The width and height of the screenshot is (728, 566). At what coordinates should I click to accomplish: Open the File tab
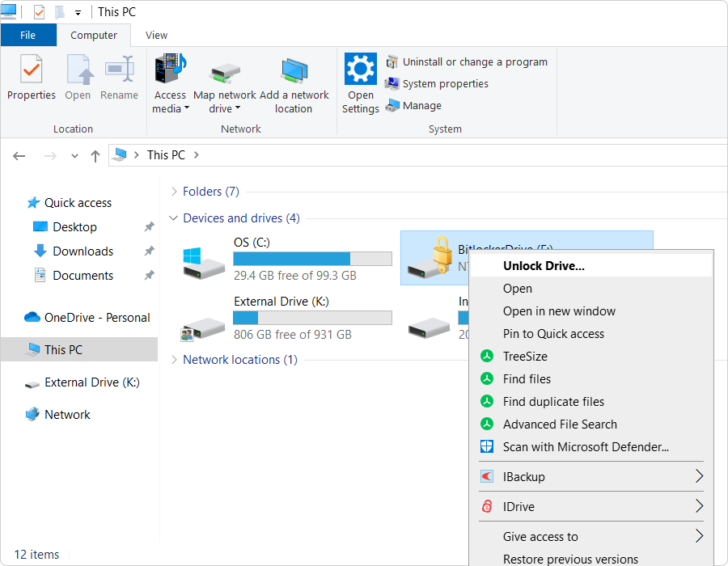[28, 36]
